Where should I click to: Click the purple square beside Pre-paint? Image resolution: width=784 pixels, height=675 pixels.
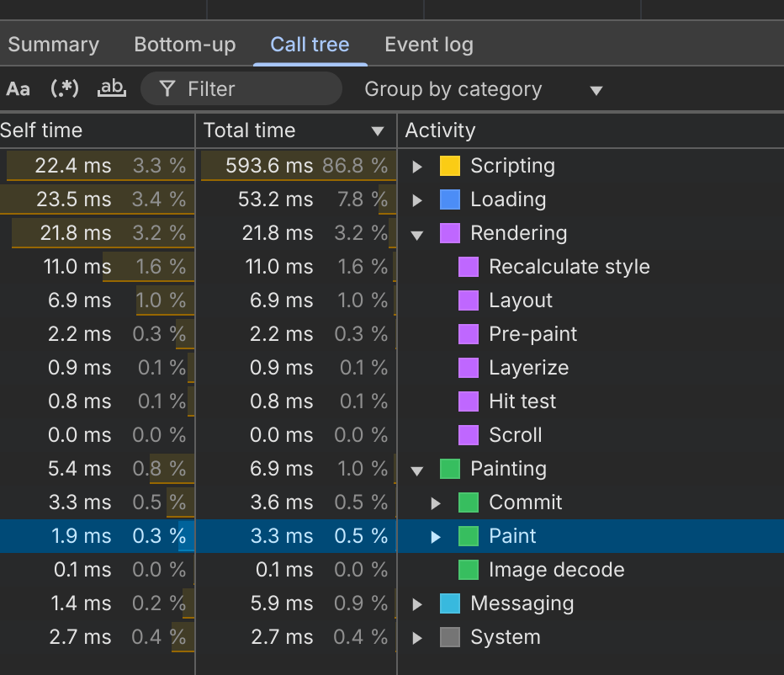(x=469, y=334)
